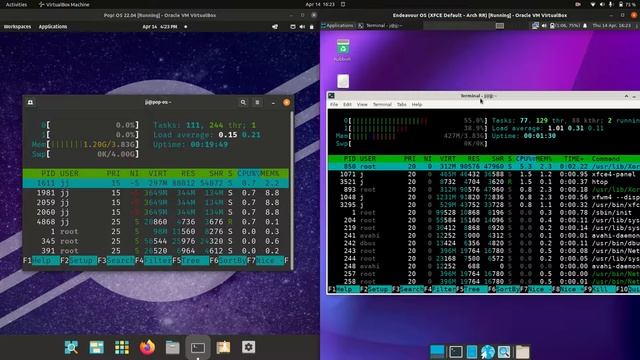This screenshot has height=360, width=640.
Task: Click F6 SortBy in Pop htop
Action: 228,260
